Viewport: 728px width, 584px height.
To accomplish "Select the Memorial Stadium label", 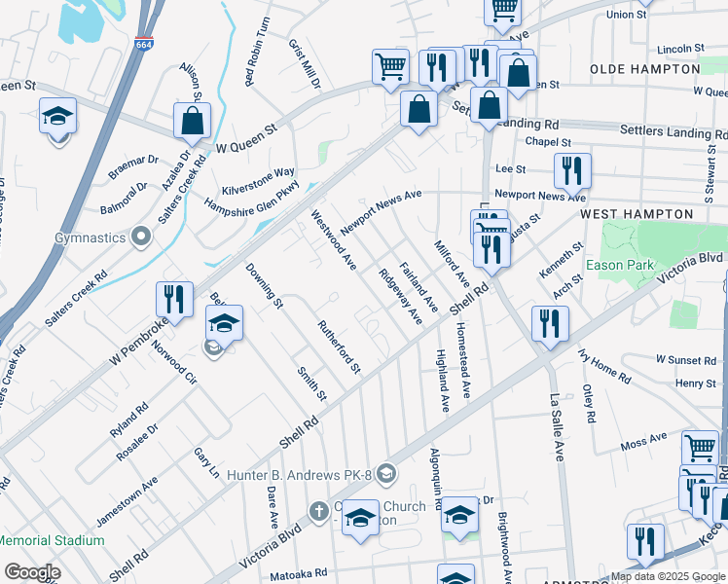I will [x=52, y=540].
